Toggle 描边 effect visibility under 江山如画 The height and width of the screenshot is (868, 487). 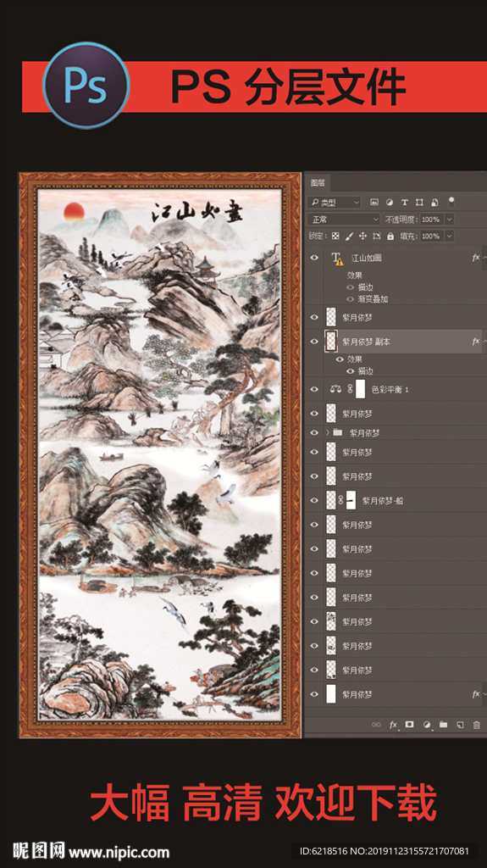[x=350, y=287]
